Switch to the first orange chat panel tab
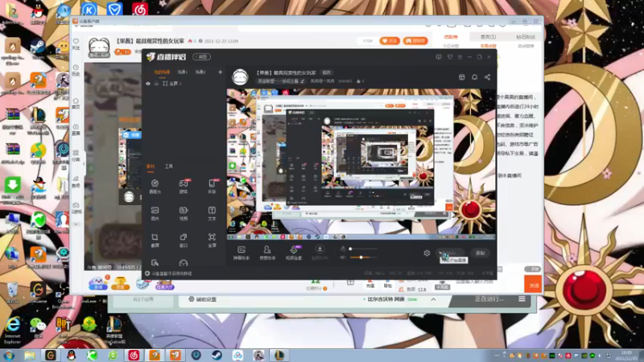 (451, 37)
